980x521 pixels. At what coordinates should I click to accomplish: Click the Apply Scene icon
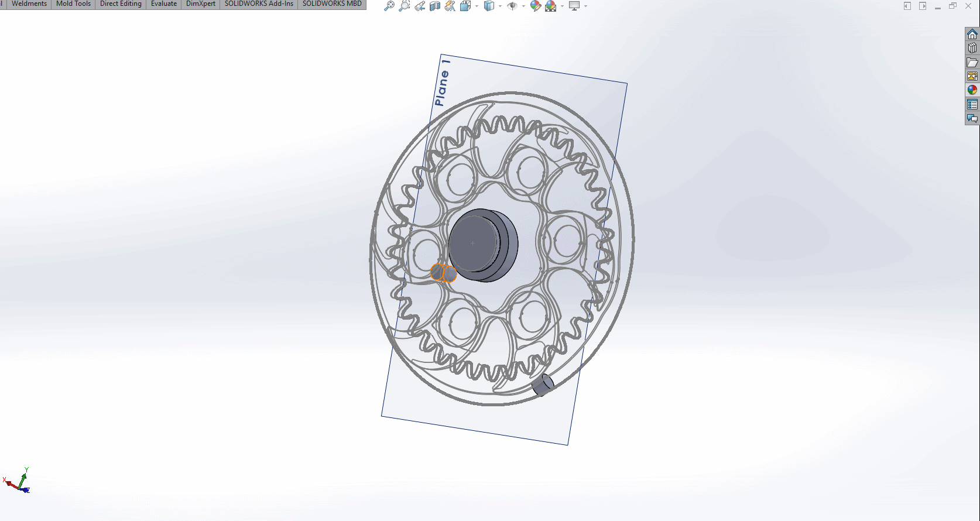point(550,6)
